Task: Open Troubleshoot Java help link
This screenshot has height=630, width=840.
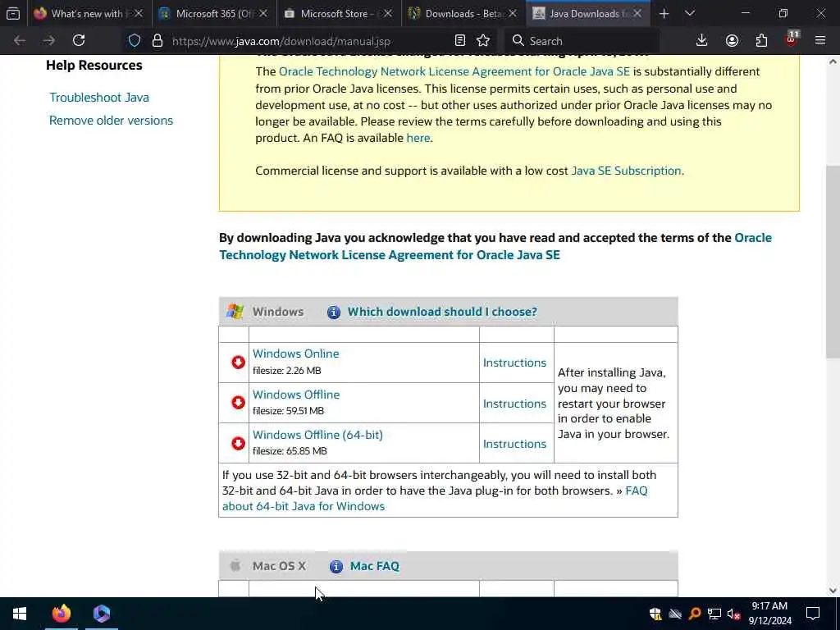Action: [x=99, y=98]
